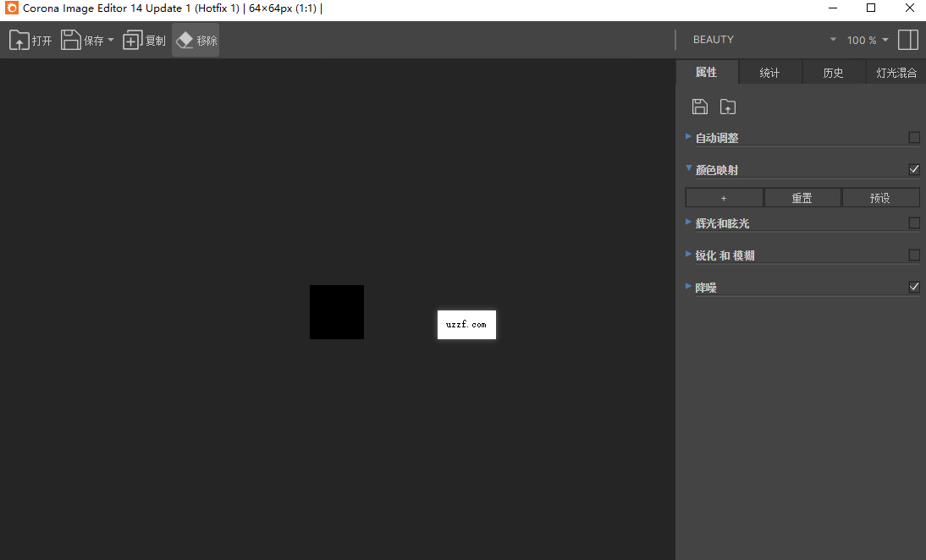
Task: Click load settings icon in properties panel
Action: (728, 107)
